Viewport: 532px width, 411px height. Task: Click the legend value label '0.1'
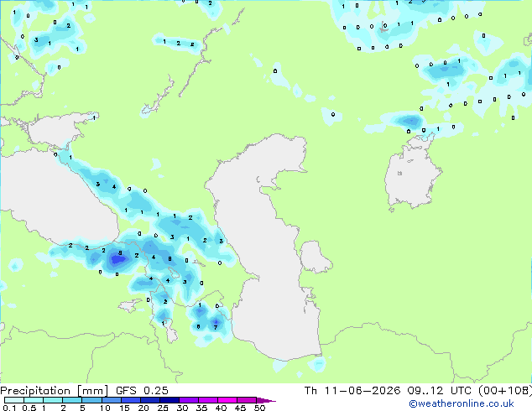click(x=9, y=408)
